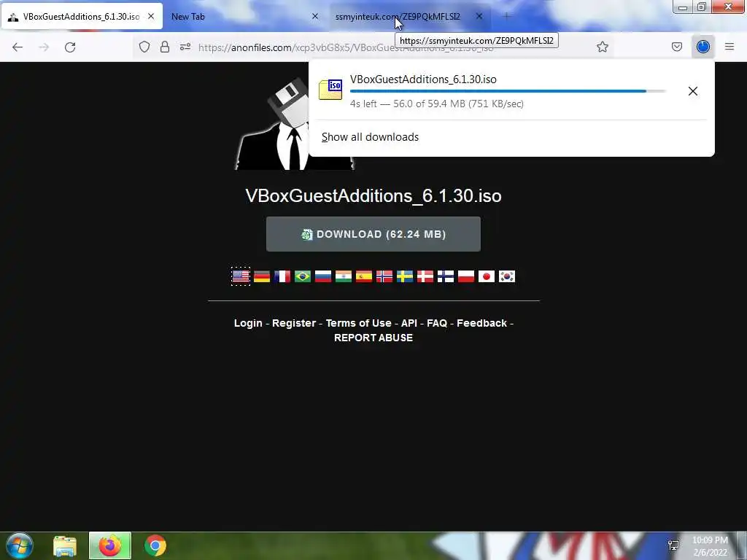Launch Google Chrome from taskbar
Image resolution: width=747 pixels, height=560 pixels.
pyautogui.click(x=155, y=545)
